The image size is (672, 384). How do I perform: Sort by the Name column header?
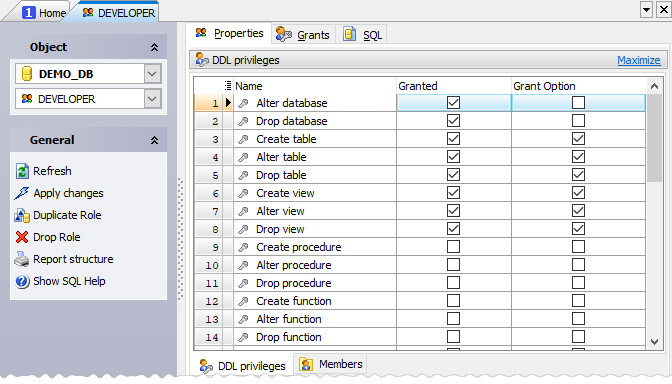pos(315,86)
